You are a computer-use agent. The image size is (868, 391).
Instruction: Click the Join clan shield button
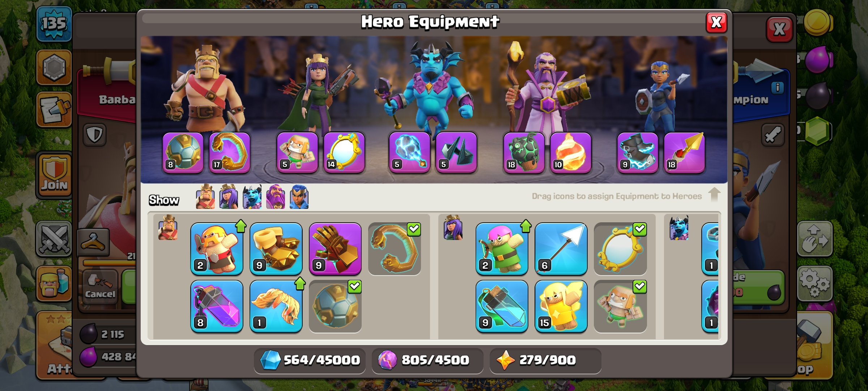coord(54,175)
